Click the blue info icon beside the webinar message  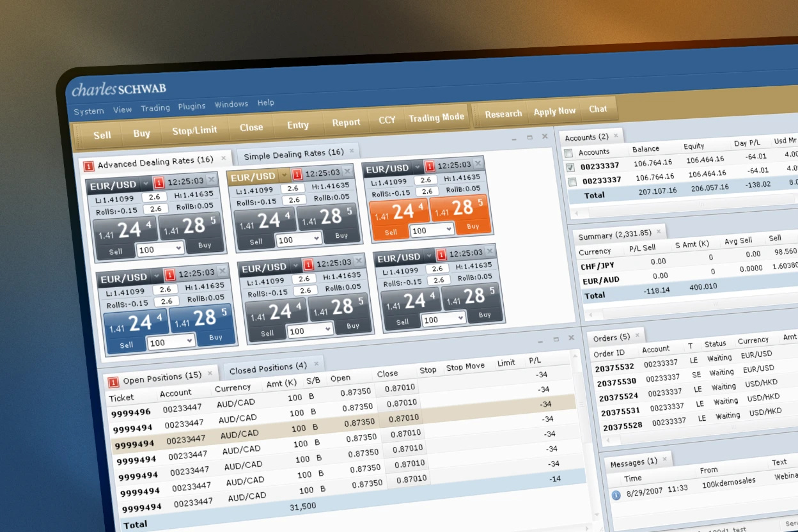(616, 494)
